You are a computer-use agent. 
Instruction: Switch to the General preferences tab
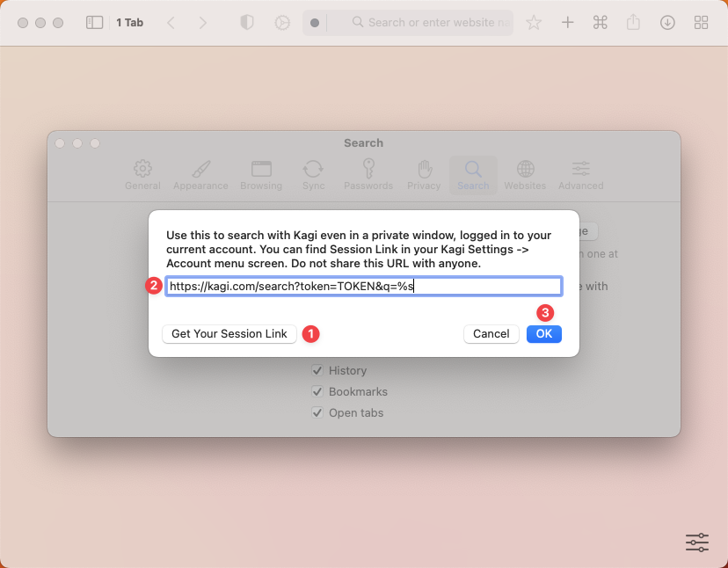pyautogui.click(x=142, y=174)
